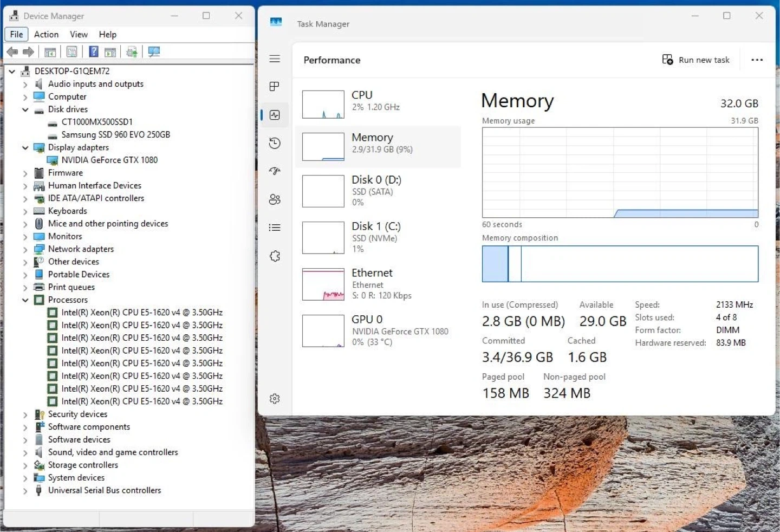Open Details page list icon
Image resolution: width=780 pixels, height=532 pixels.
coord(275,228)
